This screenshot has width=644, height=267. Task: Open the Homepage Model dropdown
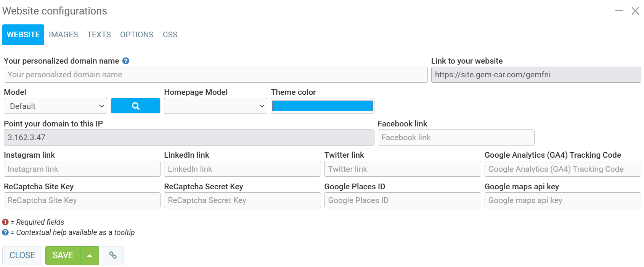[215, 106]
